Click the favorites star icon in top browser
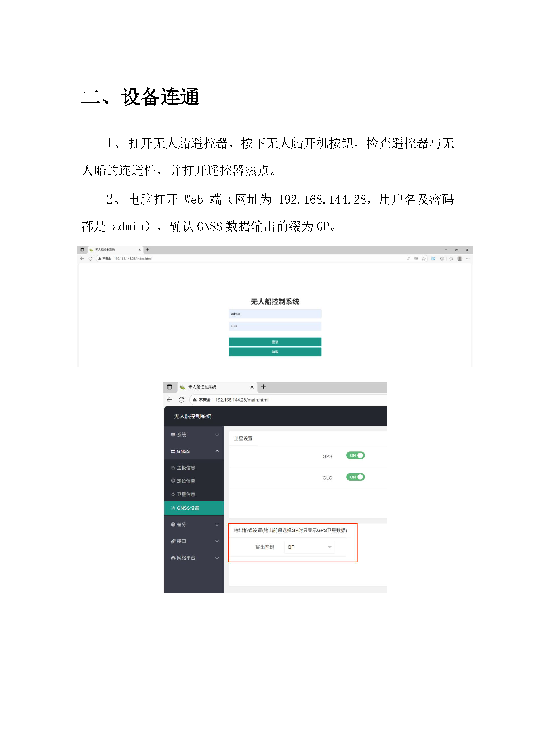This screenshot has height=756, width=535. [424, 259]
